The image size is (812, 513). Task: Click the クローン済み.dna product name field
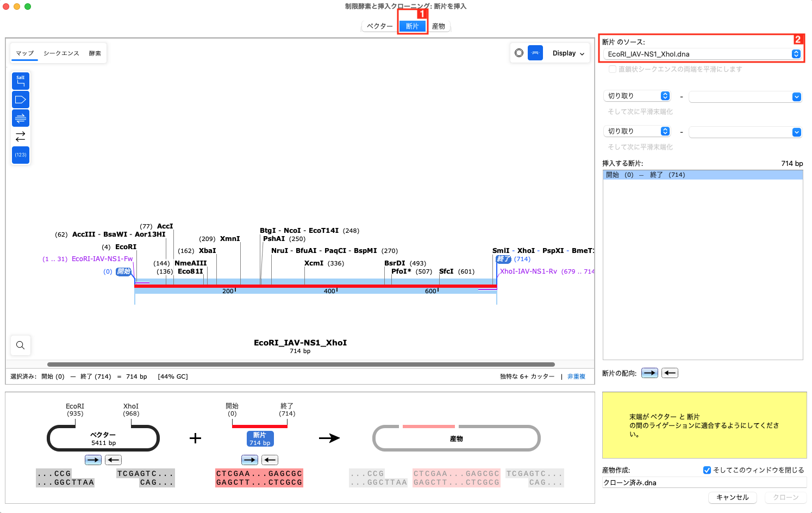tap(702, 483)
